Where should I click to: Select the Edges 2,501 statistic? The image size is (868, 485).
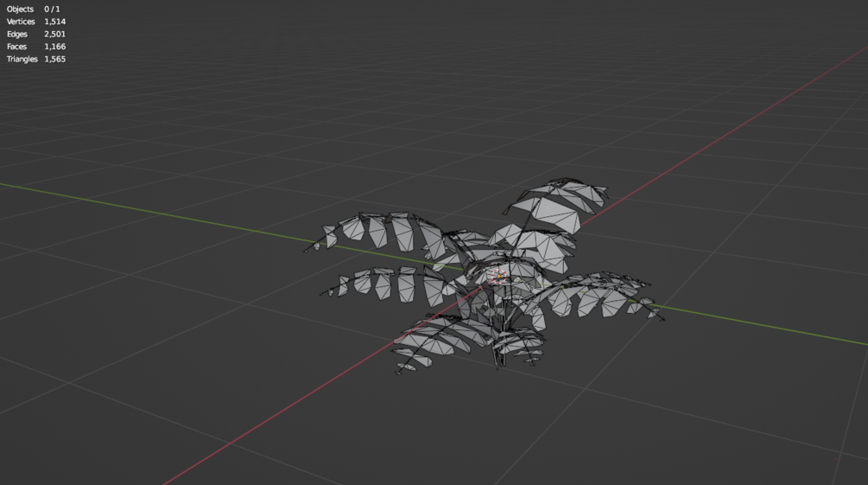[36, 34]
